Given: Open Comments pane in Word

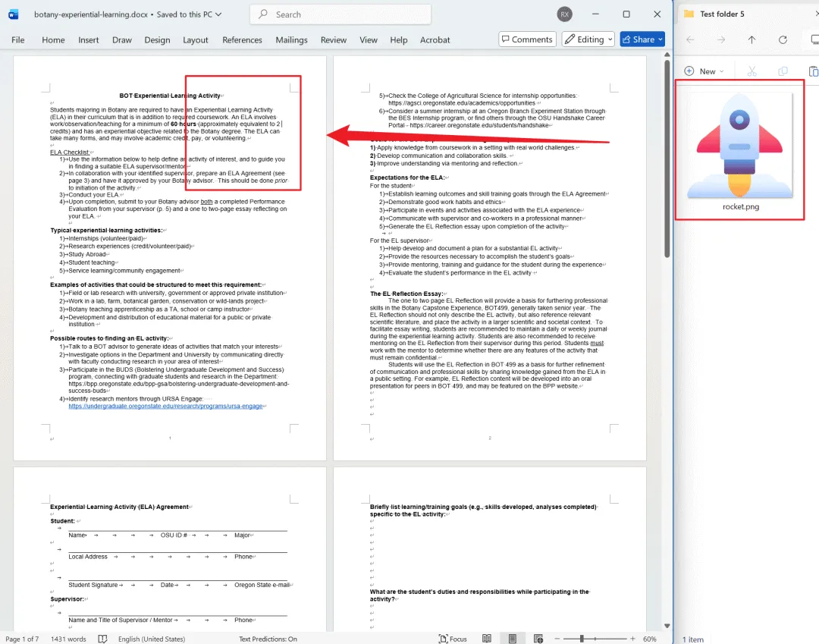Looking at the screenshot, I should point(526,39).
